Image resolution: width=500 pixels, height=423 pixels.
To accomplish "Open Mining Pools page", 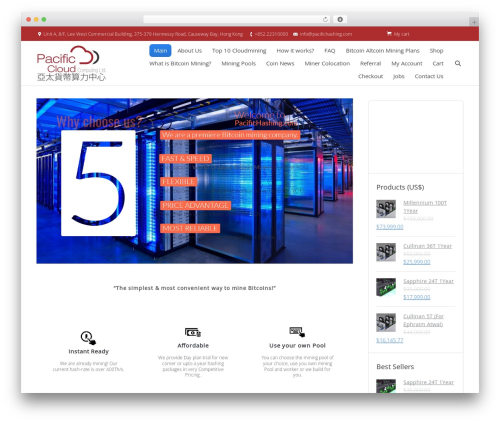I will tap(239, 63).
